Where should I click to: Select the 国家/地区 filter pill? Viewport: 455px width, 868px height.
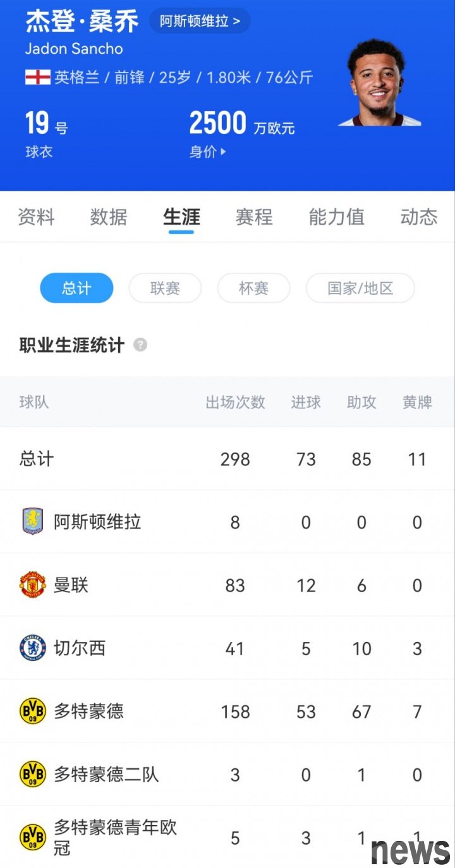pyautogui.click(x=360, y=288)
